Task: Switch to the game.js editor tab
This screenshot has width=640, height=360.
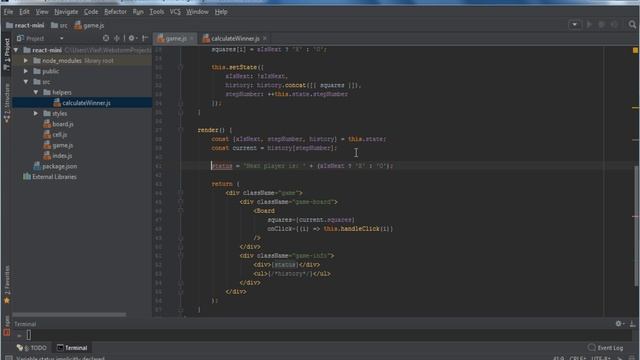Action: click(x=176, y=38)
